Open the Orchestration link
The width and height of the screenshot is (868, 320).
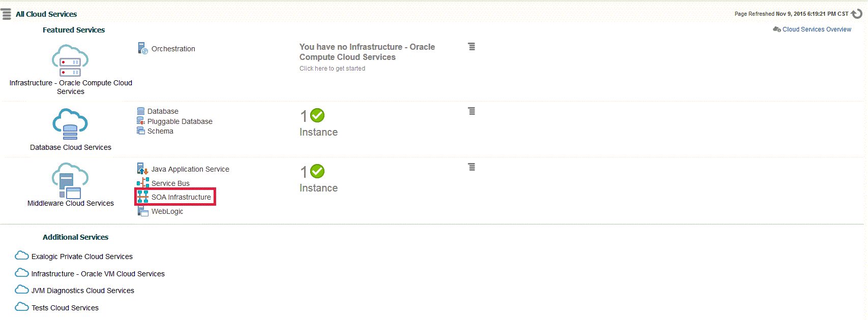pyautogui.click(x=173, y=49)
